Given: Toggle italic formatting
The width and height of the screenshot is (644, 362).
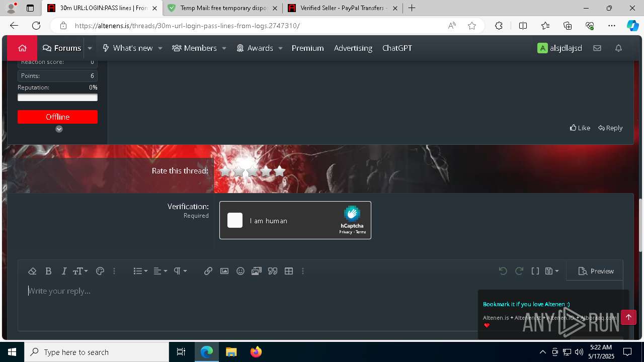Looking at the screenshot, I should tap(64, 271).
